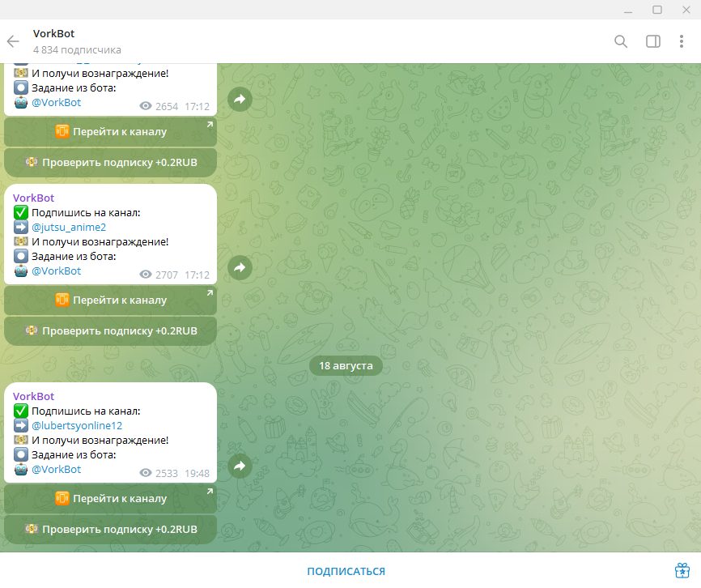Open search in VorkBot channel

(621, 41)
